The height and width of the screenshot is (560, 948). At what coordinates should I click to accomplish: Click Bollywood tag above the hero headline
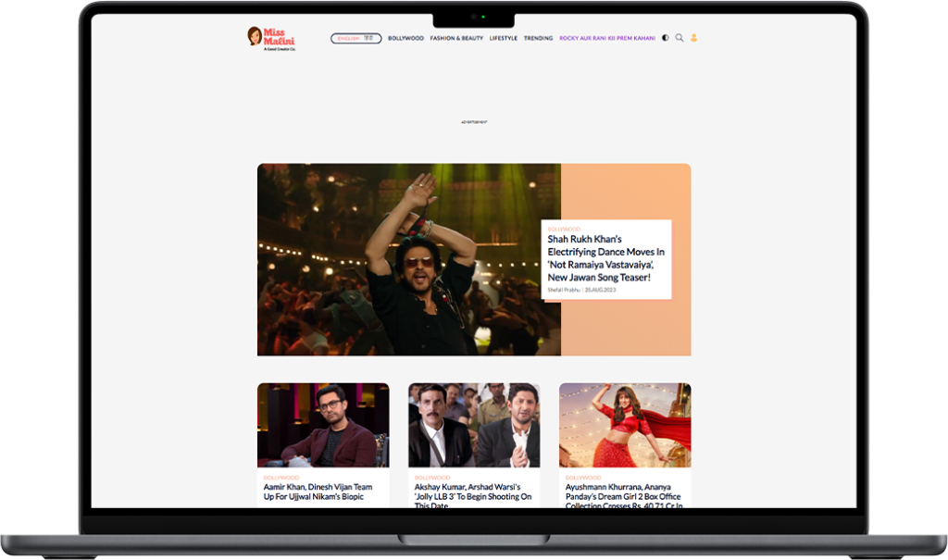pyautogui.click(x=564, y=229)
